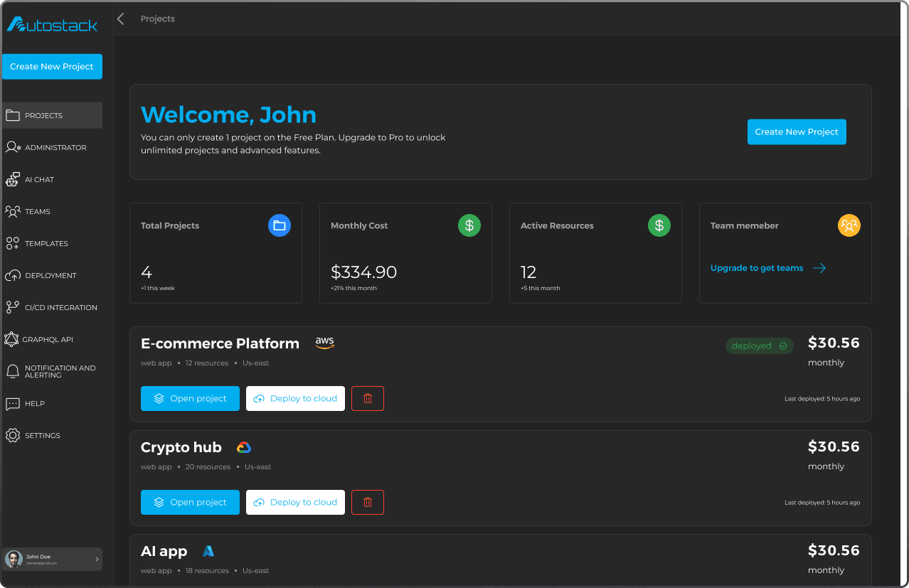
Task: Click Create New Project in welcome banner
Action: pos(797,132)
